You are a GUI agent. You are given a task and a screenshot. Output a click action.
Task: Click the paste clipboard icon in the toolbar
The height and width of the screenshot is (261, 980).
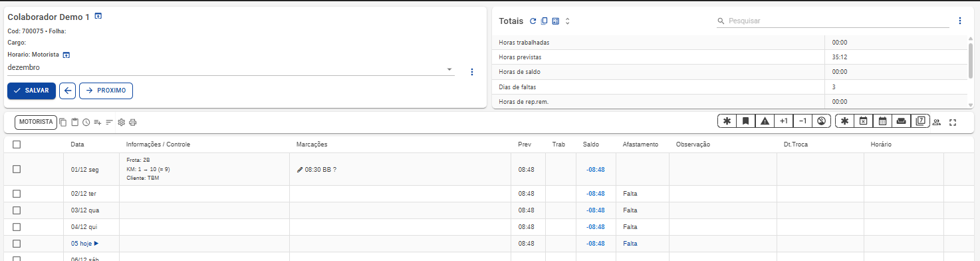coord(75,123)
